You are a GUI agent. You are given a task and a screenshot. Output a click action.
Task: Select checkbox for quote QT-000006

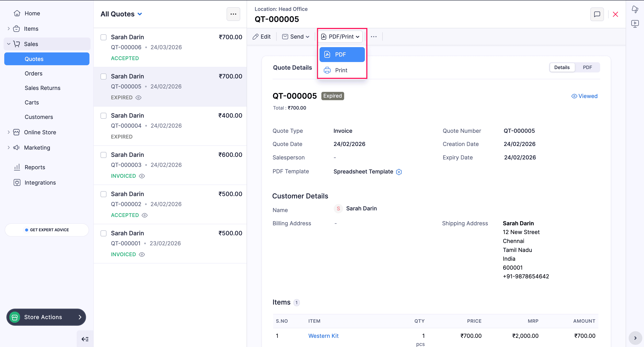[x=103, y=37]
